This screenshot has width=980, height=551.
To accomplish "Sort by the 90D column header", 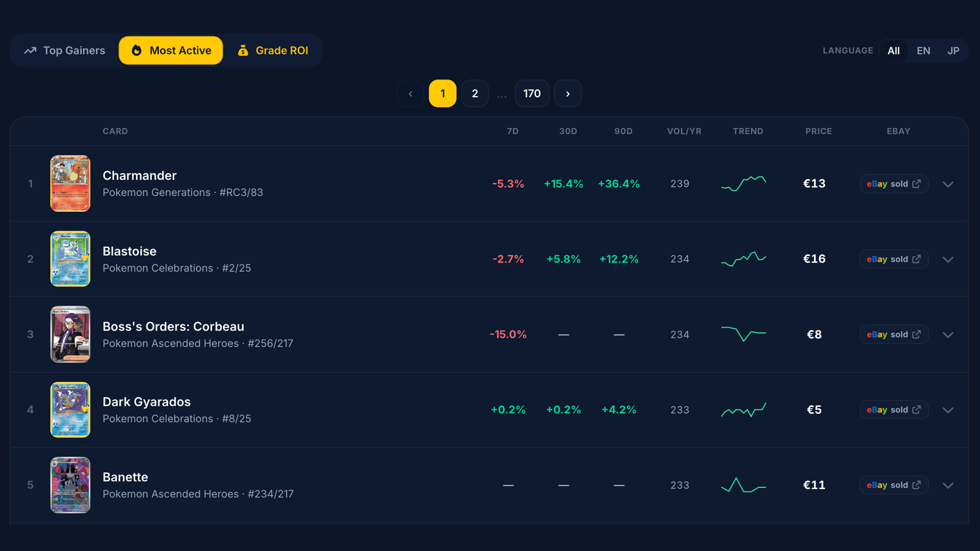I will click(624, 131).
